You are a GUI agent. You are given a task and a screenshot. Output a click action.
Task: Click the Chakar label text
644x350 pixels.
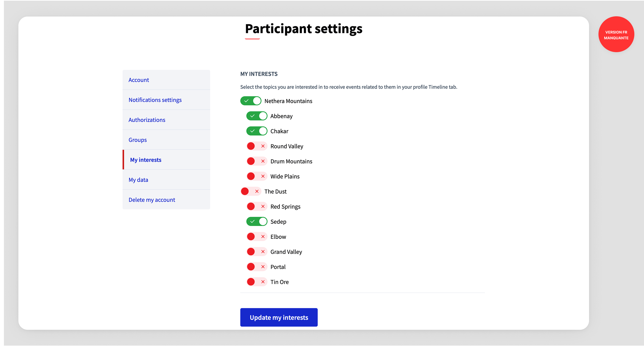coord(279,131)
